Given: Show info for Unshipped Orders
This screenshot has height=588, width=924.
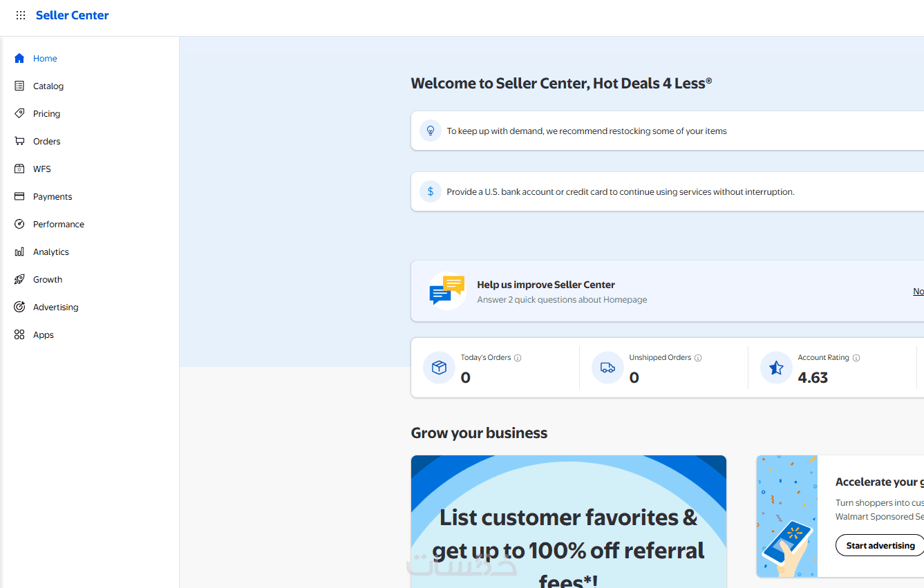Looking at the screenshot, I should pos(698,358).
